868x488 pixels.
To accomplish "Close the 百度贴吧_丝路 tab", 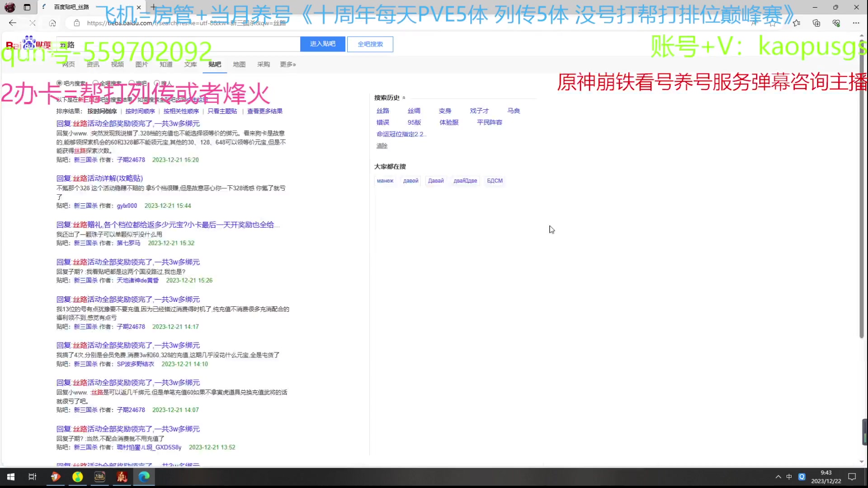I will click(x=139, y=7).
